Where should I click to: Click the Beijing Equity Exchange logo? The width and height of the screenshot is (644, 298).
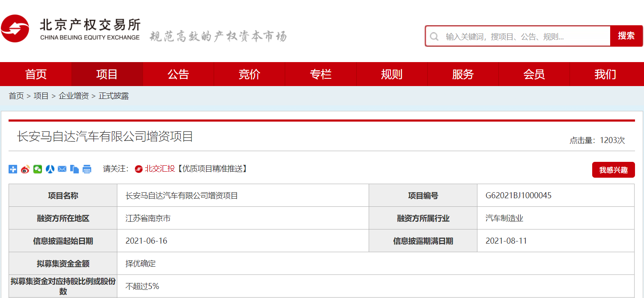pyautogui.click(x=71, y=29)
